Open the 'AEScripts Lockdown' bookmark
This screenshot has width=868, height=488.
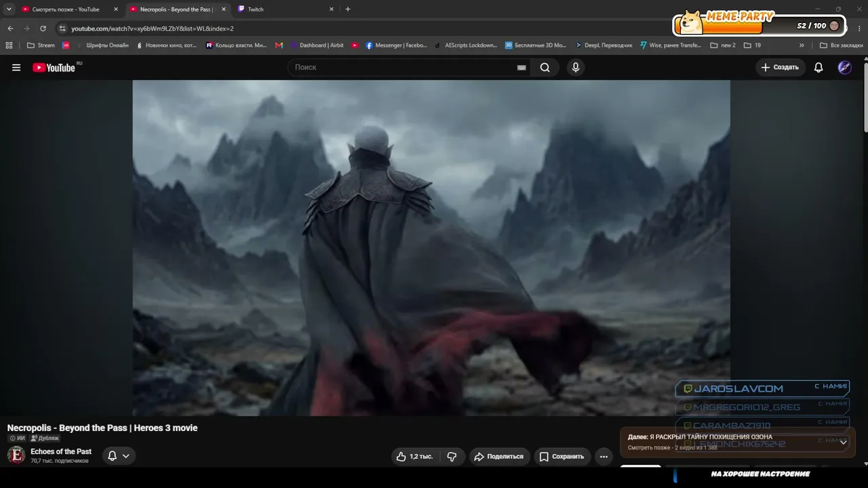click(465, 45)
